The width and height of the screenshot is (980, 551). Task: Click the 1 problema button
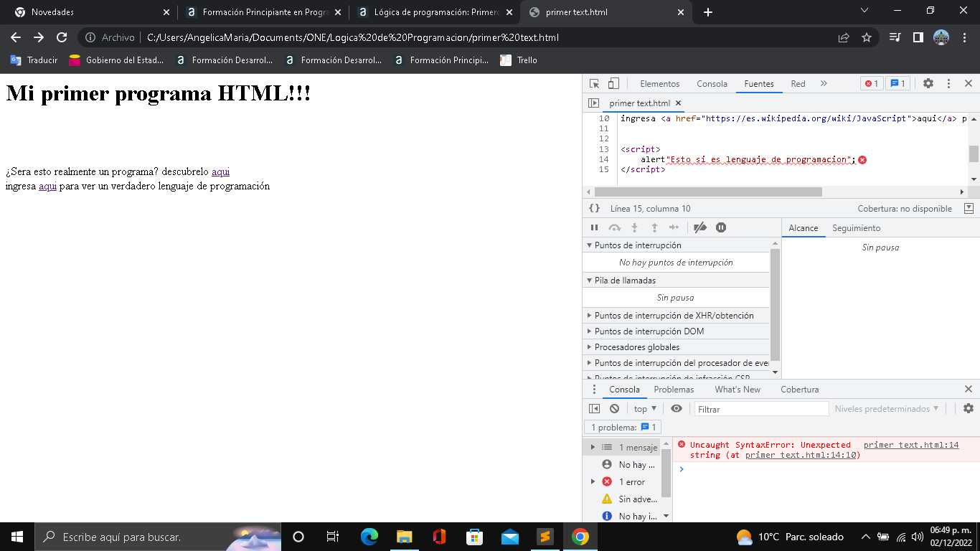pos(622,428)
